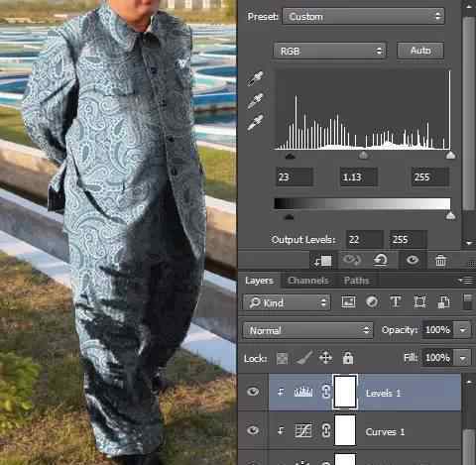Select the black point eyedropper

(255, 78)
